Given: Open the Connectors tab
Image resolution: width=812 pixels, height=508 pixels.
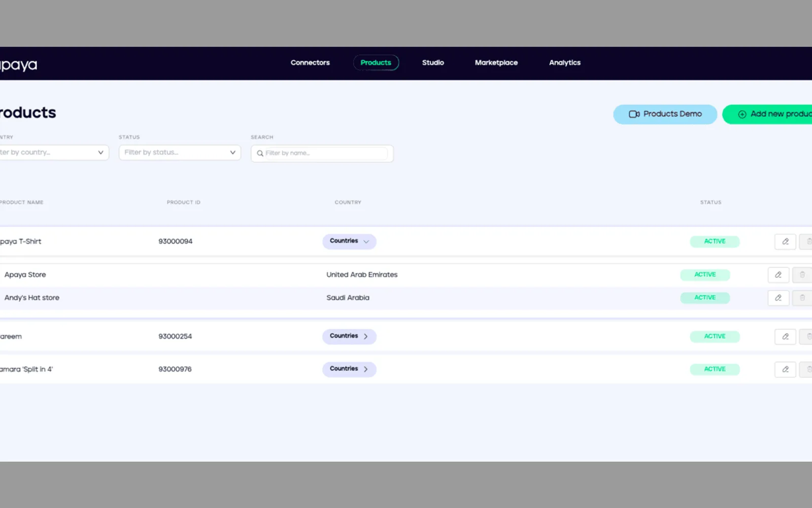Looking at the screenshot, I should 310,62.
